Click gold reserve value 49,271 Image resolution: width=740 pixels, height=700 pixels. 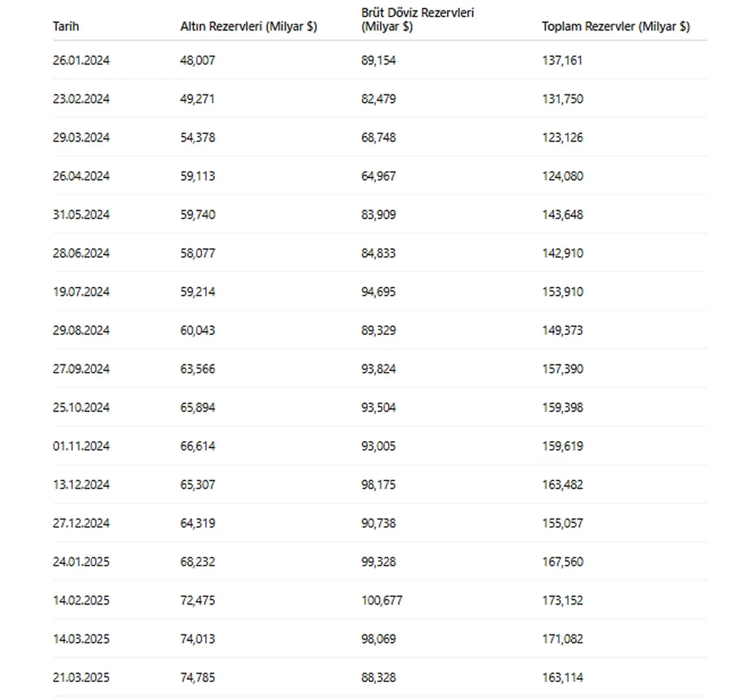click(197, 99)
